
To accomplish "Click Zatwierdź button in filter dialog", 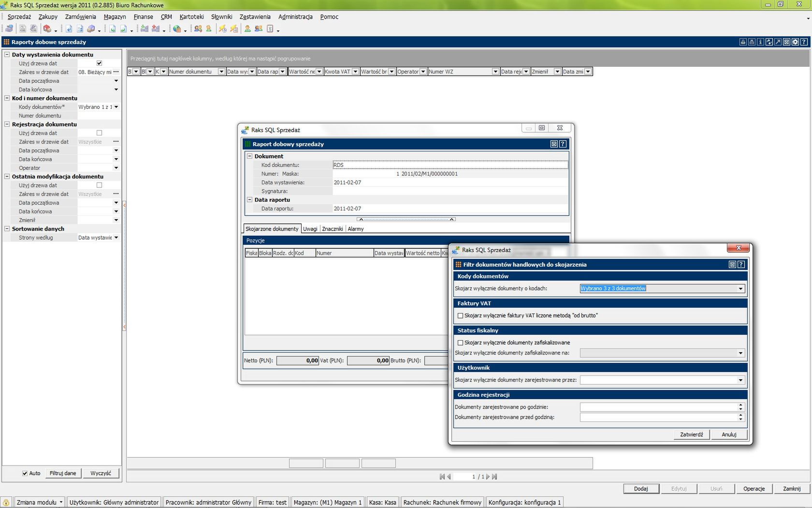I will [x=692, y=434].
